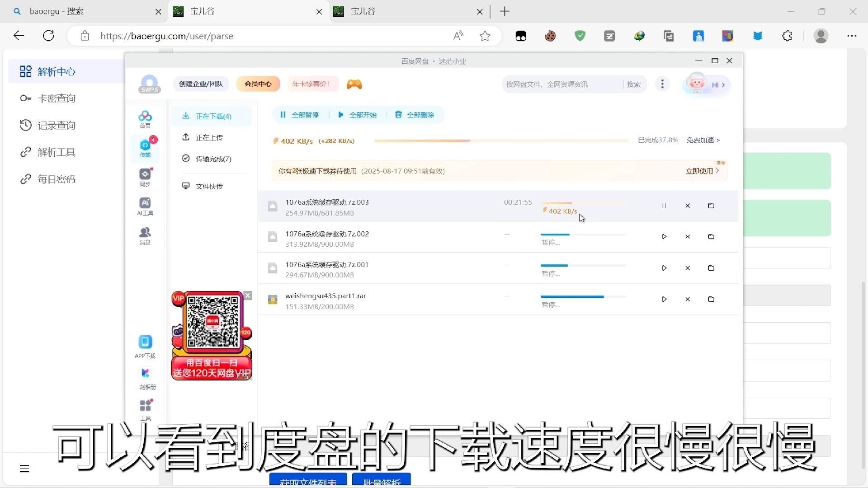
Task: Select 正在下载(4) downloading tab
Action: tap(211, 116)
